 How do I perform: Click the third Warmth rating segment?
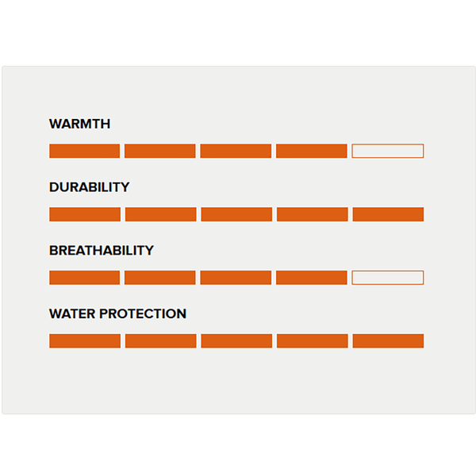236,151
